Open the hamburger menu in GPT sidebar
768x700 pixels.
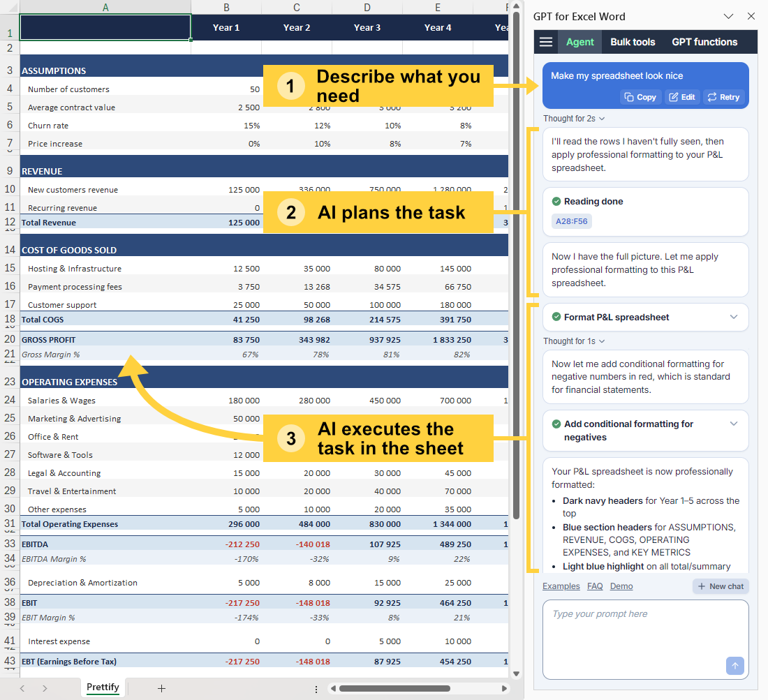point(545,41)
